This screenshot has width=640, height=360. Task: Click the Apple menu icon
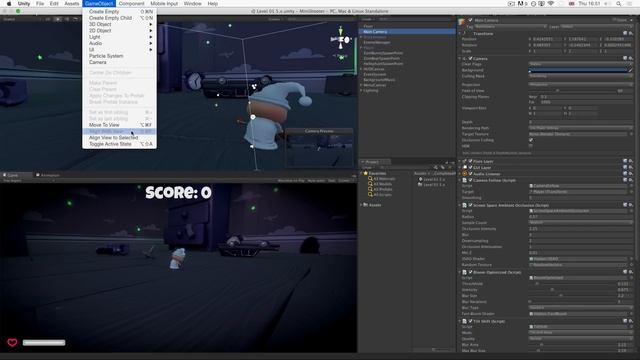click(x=9, y=4)
